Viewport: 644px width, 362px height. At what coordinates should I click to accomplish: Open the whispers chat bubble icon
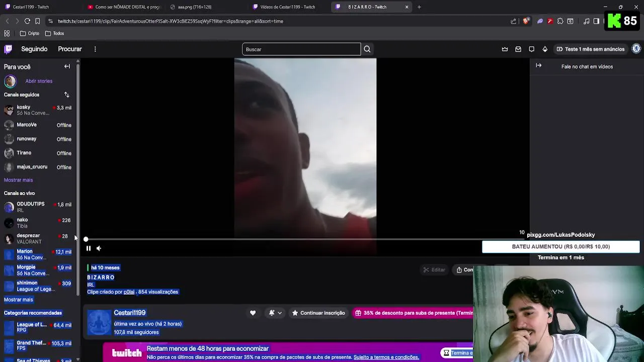click(x=531, y=49)
